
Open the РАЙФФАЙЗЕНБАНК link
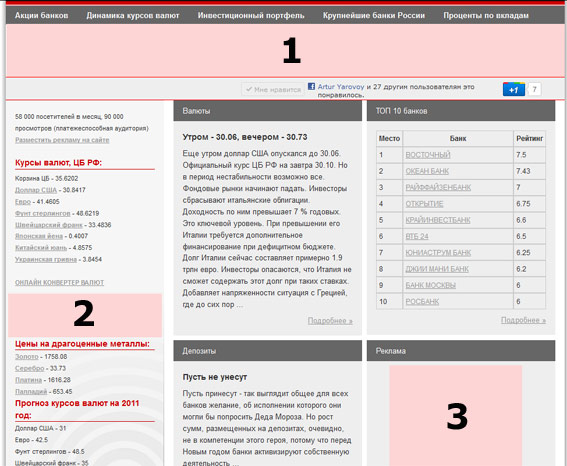point(438,187)
